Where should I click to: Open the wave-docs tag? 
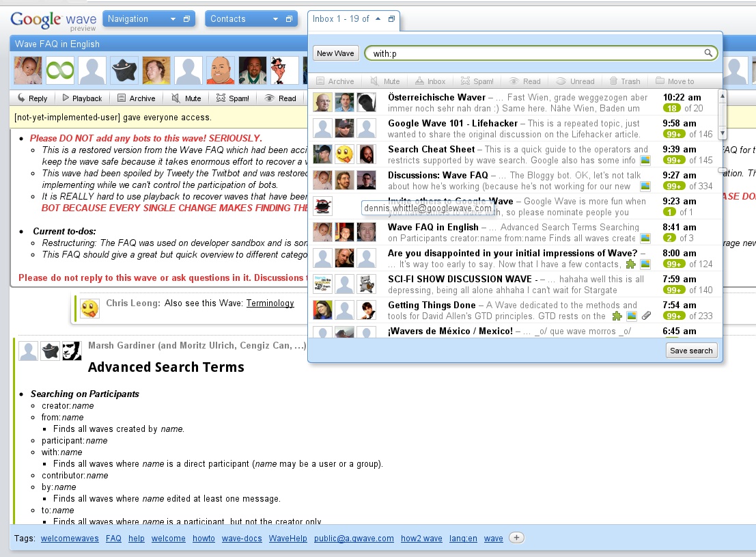click(242, 538)
